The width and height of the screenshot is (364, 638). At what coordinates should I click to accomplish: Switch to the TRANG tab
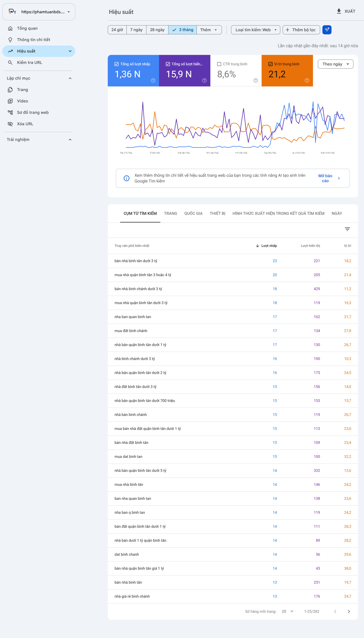[171, 213]
